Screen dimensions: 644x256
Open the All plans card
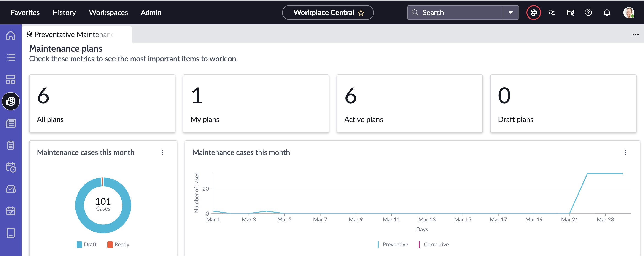coord(102,103)
